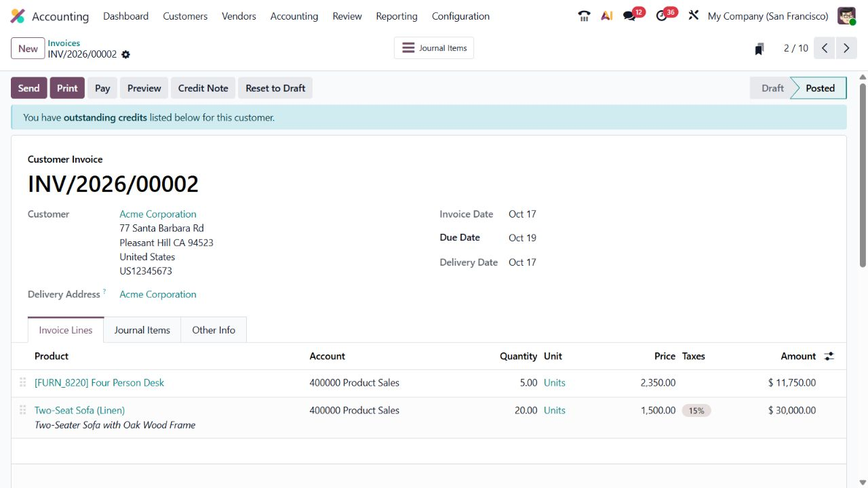The height and width of the screenshot is (488, 868).
Task: Click Reset to Draft
Action: [275, 88]
